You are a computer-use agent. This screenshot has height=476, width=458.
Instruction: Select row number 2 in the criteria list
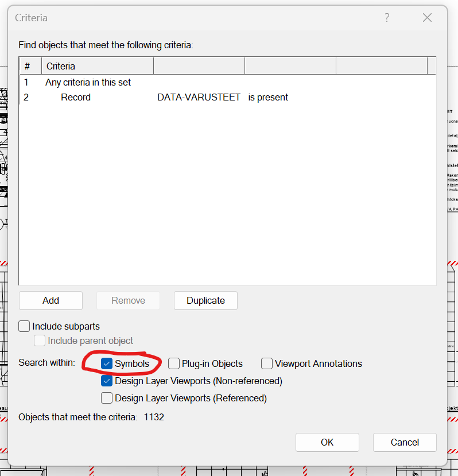pyautogui.click(x=26, y=98)
